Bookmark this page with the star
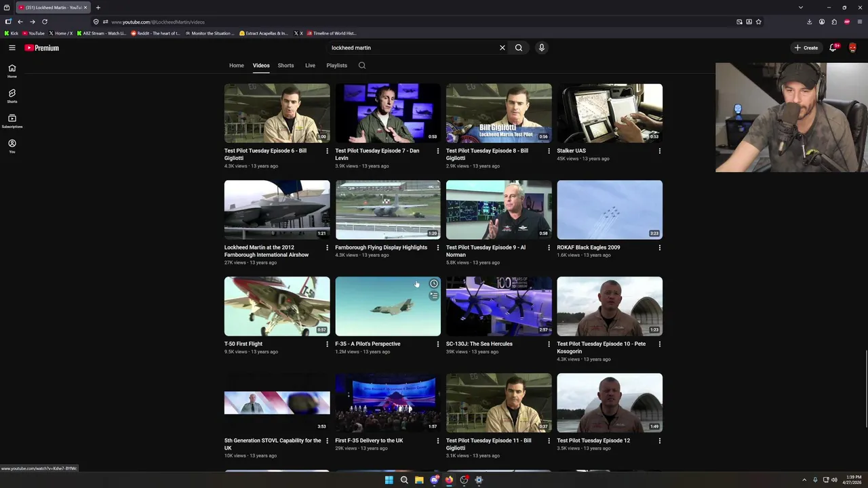This screenshot has width=868, height=488. pyautogui.click(x=758, y=22)
